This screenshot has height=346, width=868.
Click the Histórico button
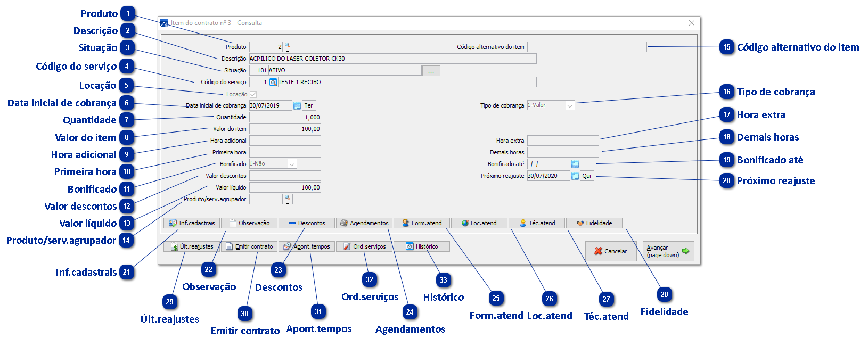click(422, 246)
